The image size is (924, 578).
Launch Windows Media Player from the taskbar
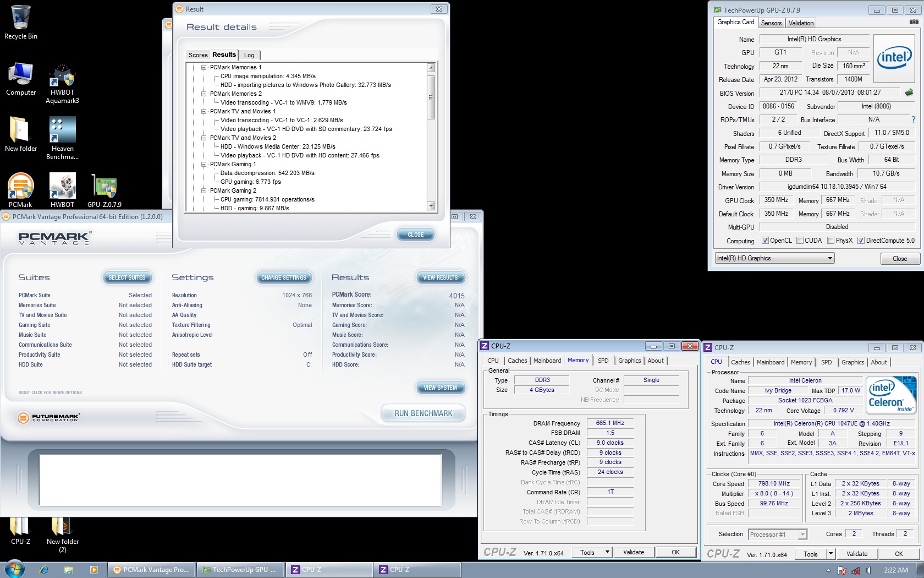(x=94, y=570)
